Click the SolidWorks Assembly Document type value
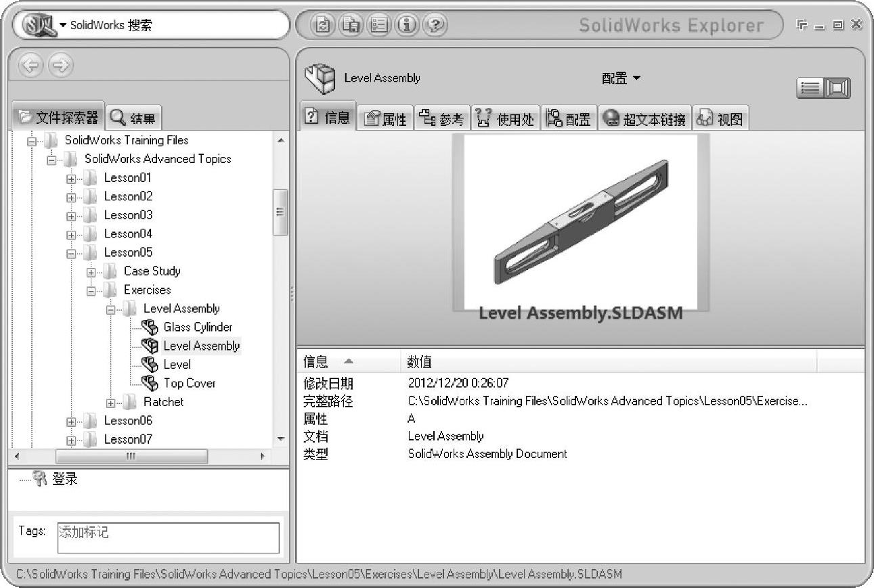The width and height of the screenshot is (874, 588). [487, 453]
